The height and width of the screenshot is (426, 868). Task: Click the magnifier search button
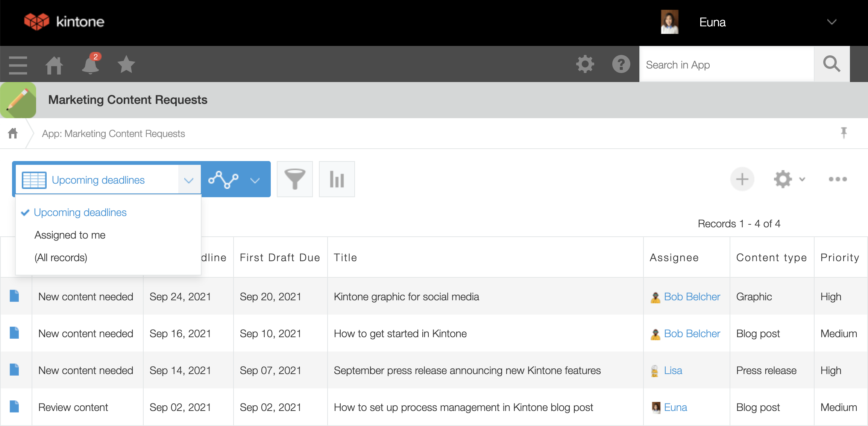832,64
